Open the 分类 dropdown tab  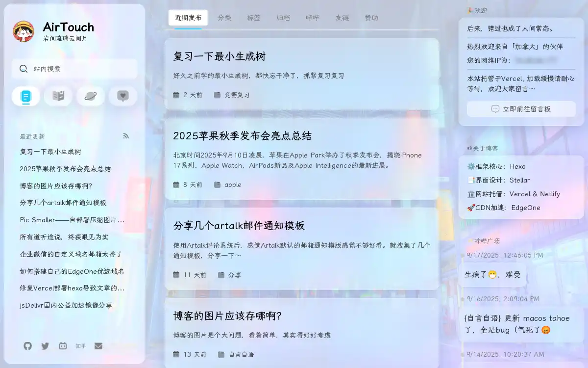click(224, 18)
